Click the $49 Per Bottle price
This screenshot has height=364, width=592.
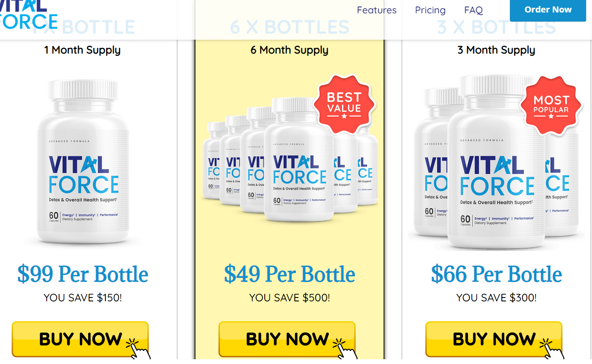(290, 274)
